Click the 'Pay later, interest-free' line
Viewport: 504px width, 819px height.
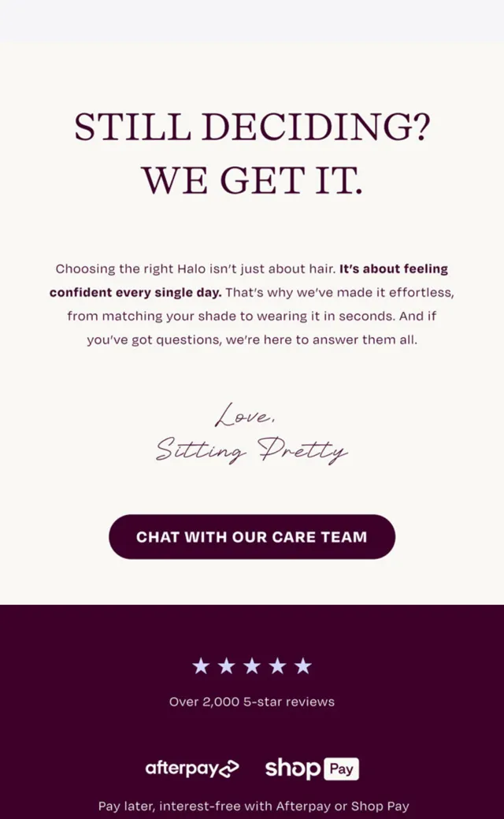[x=254, y=806]
